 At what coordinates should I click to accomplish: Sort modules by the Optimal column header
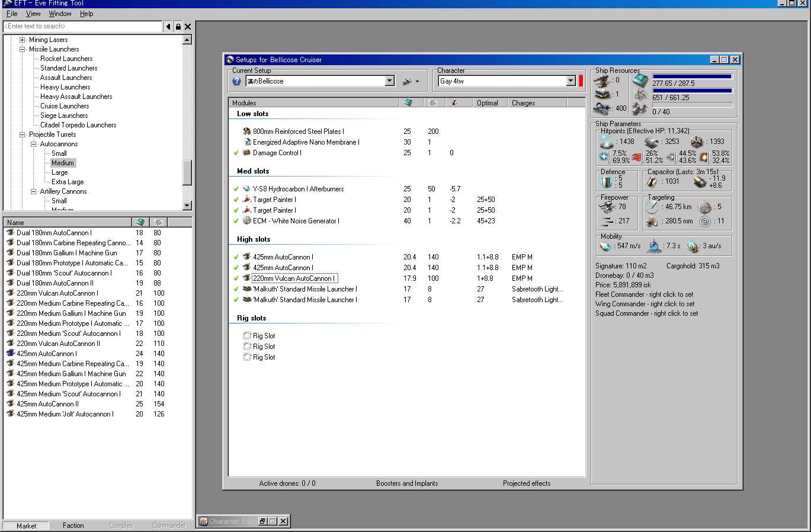click(491, 102)
